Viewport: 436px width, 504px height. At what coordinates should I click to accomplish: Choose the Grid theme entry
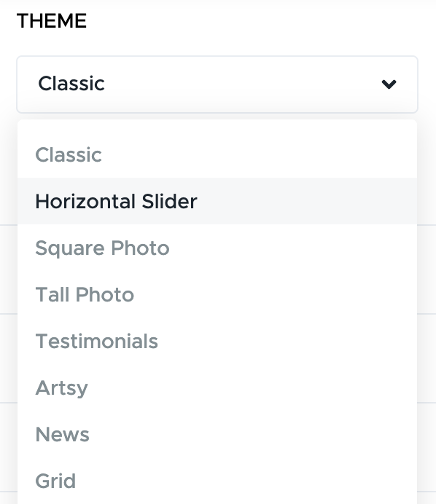point(217,481)
